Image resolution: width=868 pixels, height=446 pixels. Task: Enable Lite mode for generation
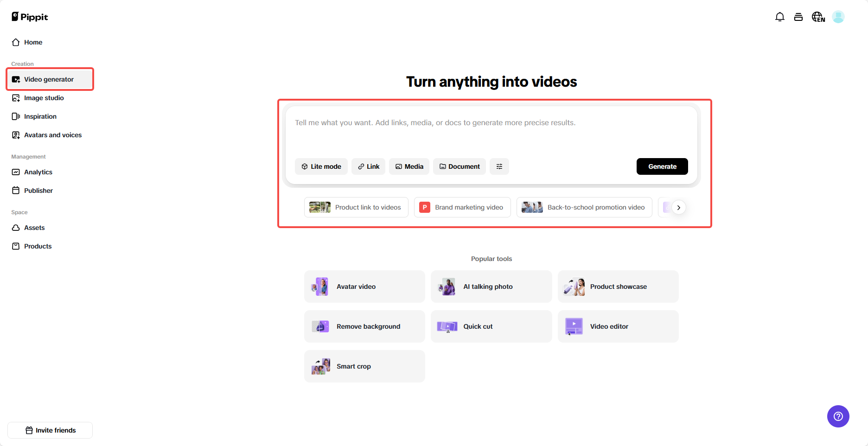click(x=321, y=166)
